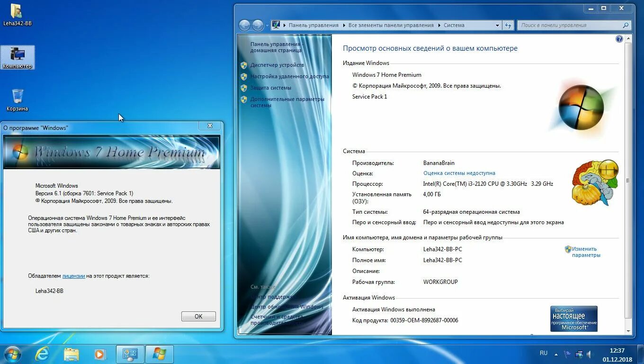Click the Back arrow in System window
The image size is (644, 364).
[x=244, y=25]
